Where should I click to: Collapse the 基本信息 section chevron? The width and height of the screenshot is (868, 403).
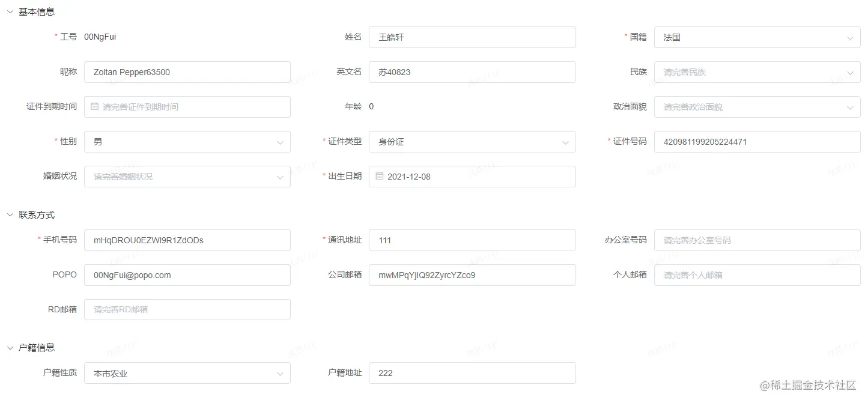click(10, 11)
